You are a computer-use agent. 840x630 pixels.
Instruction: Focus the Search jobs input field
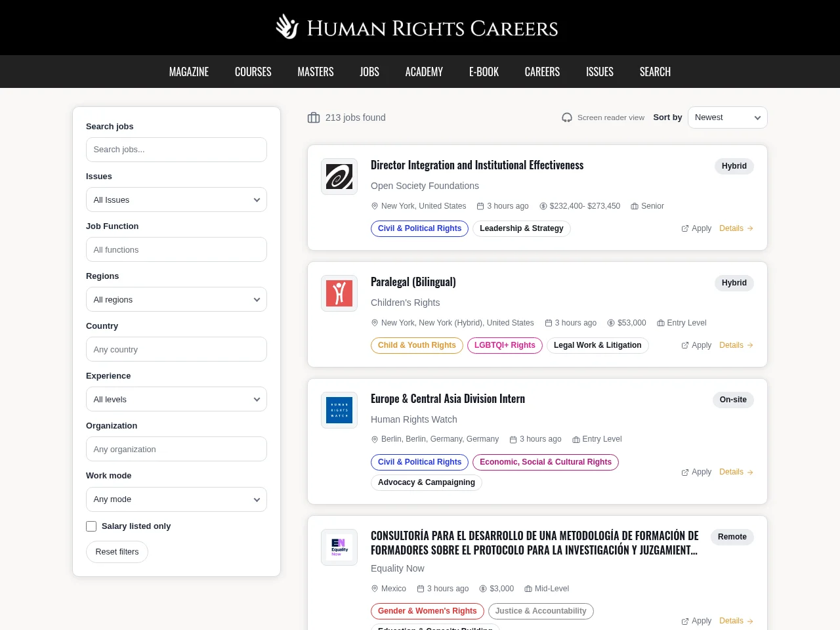click(x=177, y=150)
